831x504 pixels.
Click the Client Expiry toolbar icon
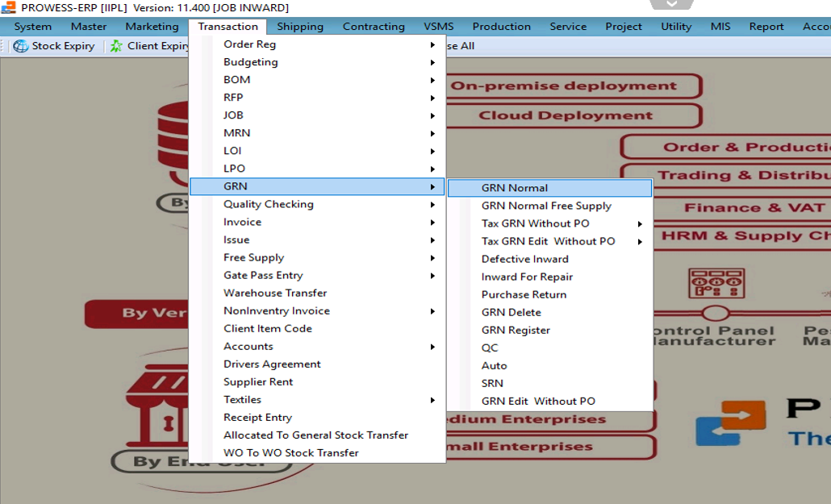tap(117, 46)
